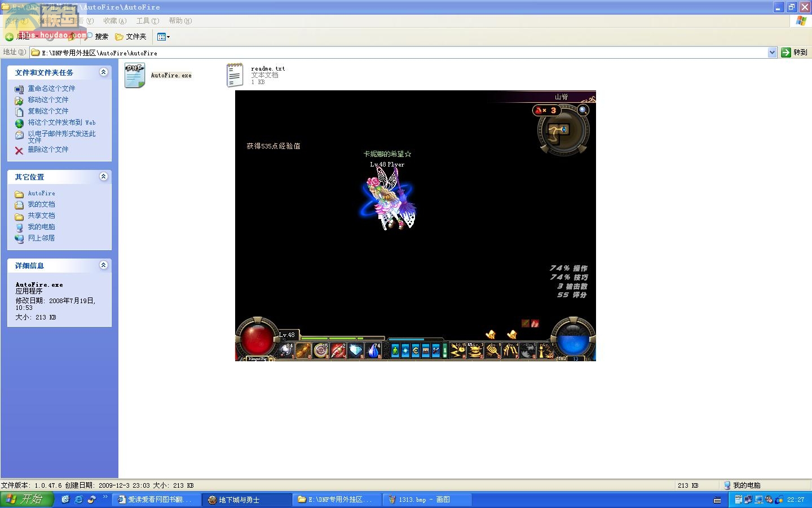Open 我的文档 under 其它位置
This screenshot has width=812, height=508.
click(41, 204)
